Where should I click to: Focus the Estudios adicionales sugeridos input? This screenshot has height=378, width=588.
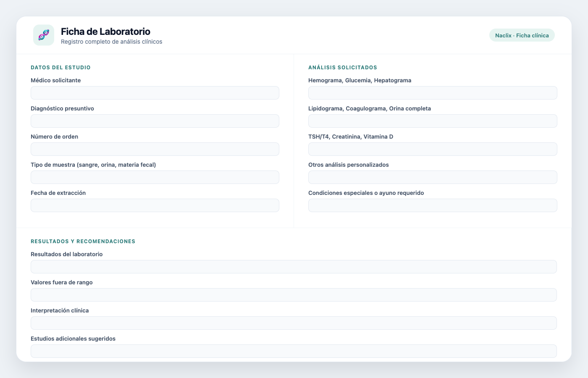294,351
